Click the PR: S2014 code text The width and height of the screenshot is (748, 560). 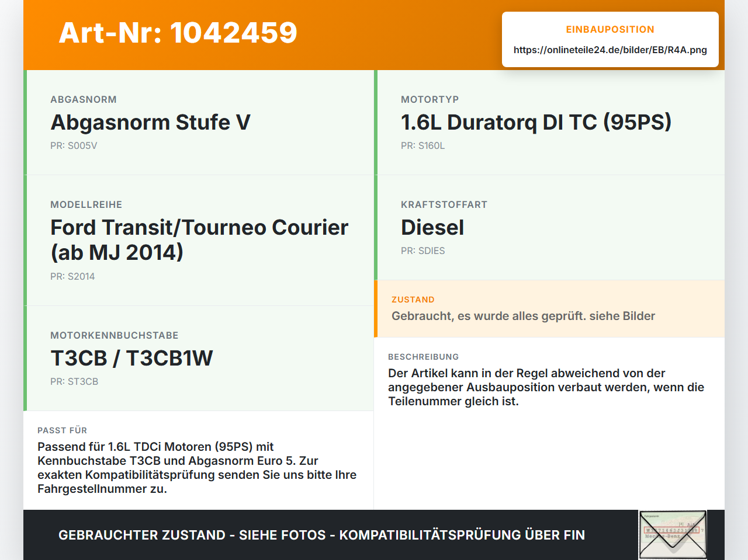click(72, 276)
